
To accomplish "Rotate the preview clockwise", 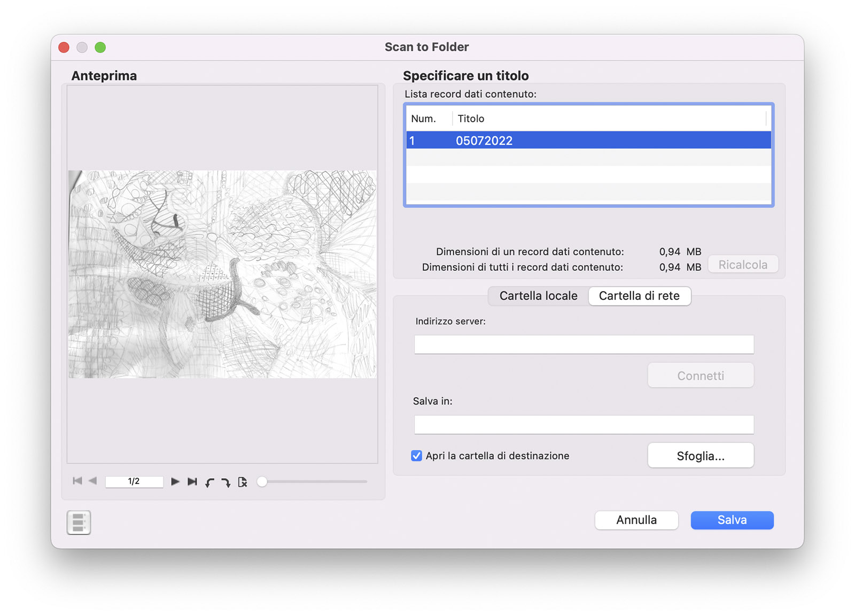I will tap(226, 482).
